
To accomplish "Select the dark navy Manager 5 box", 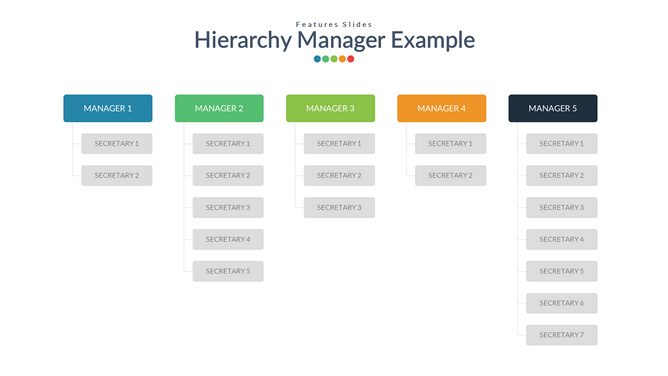I will tap(553, 108).
